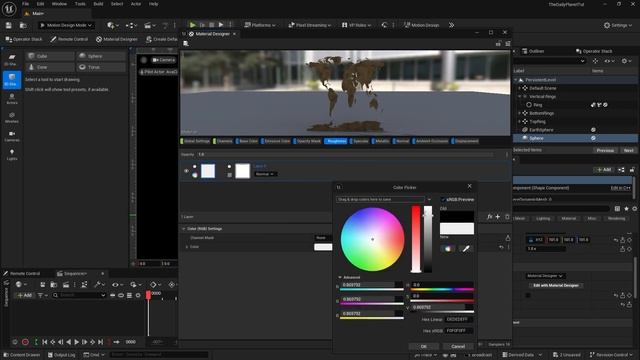The image size is (640, 360).
Task: Switch to the Operator Stack panel tab
Action: tap(594, 51)
